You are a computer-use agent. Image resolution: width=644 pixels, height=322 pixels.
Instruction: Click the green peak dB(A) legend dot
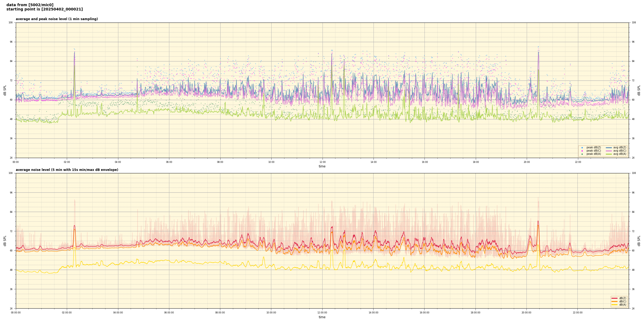582,154
